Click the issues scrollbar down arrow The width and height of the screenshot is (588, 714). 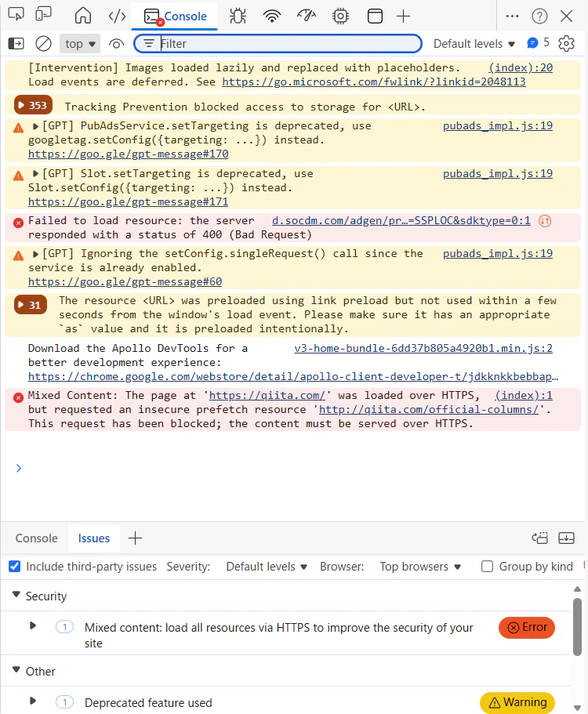point(577,708)
